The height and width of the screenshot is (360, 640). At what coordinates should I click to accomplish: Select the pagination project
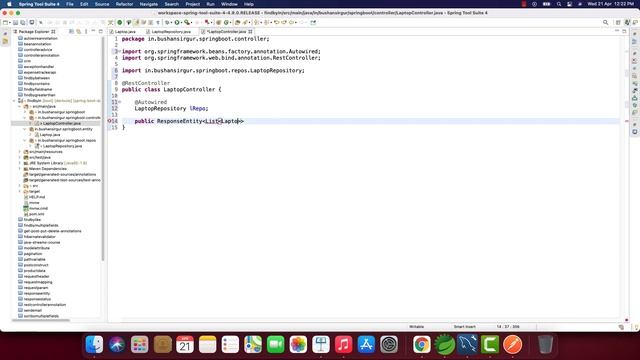click(x=33, y=254)
